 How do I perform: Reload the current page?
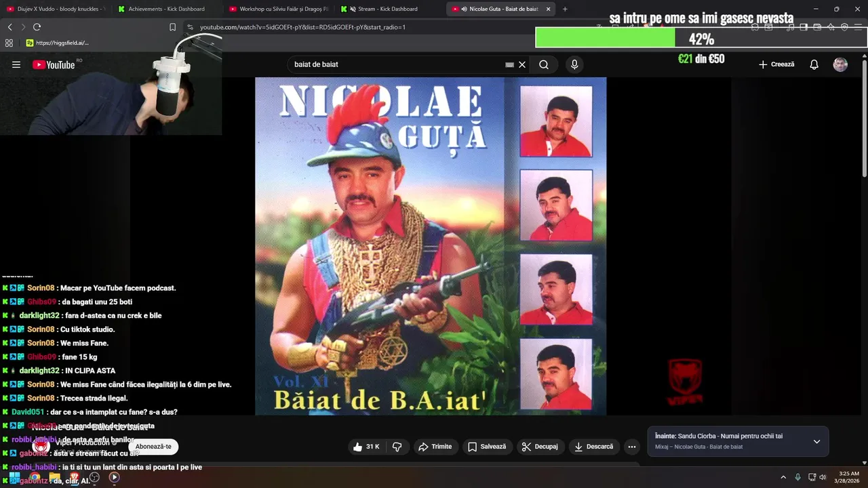point(37,27)
